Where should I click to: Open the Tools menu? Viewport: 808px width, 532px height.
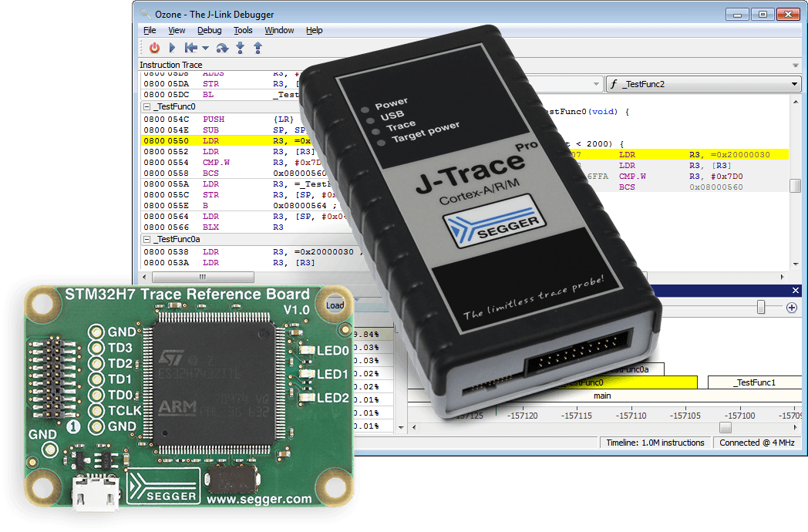tap(243, 30)
